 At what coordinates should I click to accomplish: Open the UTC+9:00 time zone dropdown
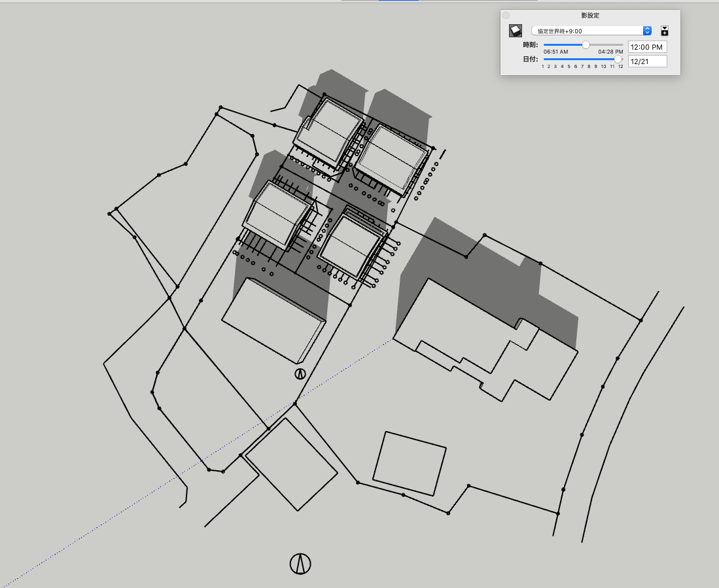pyautogui.click(x=589, y=31)
